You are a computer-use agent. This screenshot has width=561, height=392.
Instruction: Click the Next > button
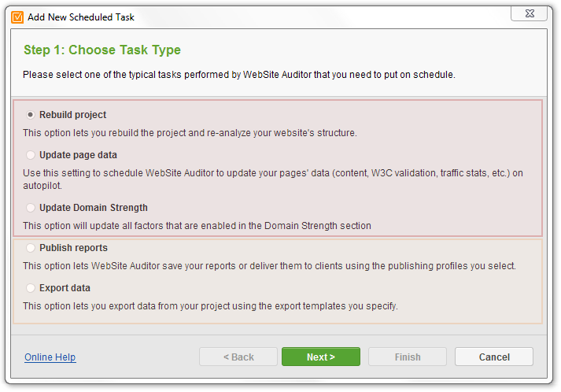[x=321, y=357]
